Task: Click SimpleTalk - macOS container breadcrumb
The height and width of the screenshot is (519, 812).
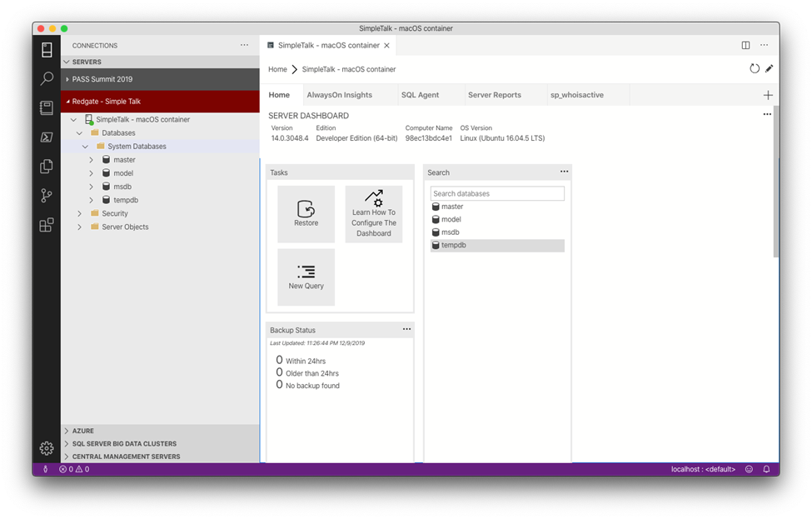Action: (x=348, y=69)
